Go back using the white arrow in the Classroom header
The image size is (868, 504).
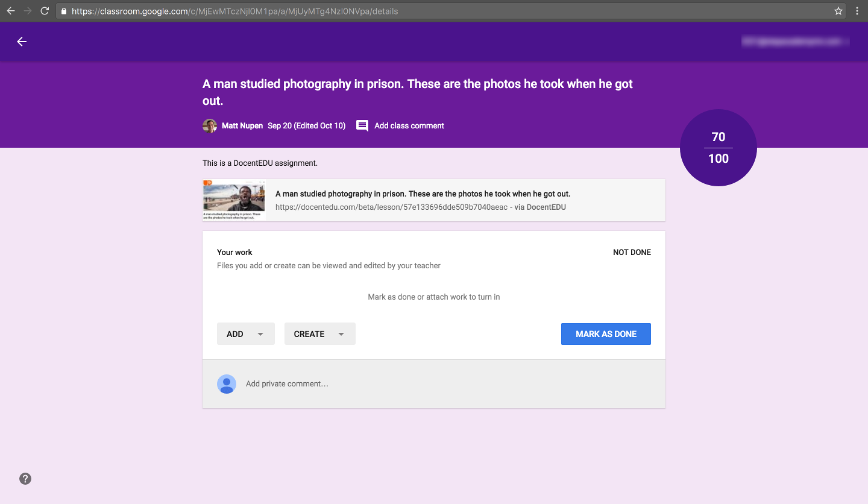pos(22,42)
